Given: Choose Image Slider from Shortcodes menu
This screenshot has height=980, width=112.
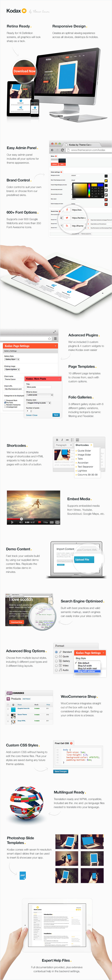Looking at the screenshot, I should 84,455.
